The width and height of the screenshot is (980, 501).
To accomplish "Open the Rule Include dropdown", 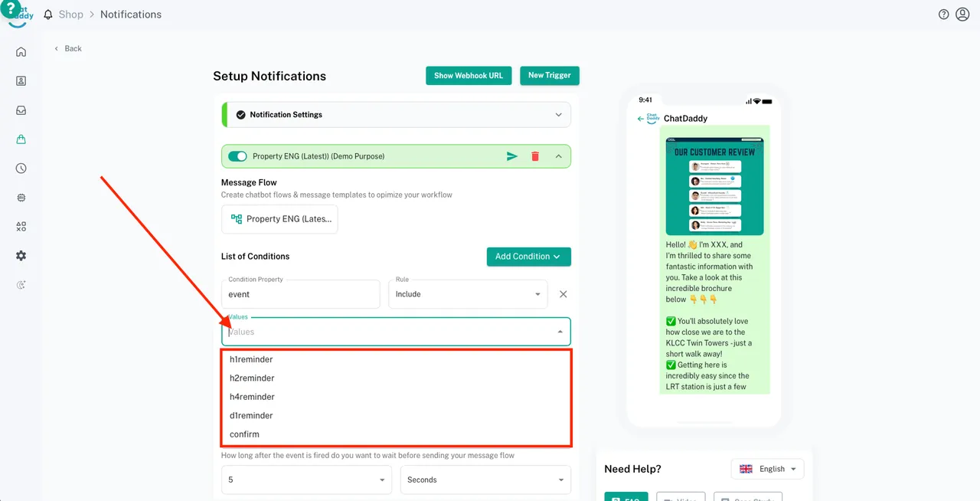I will pyautogui.click(x=468, y=294).
